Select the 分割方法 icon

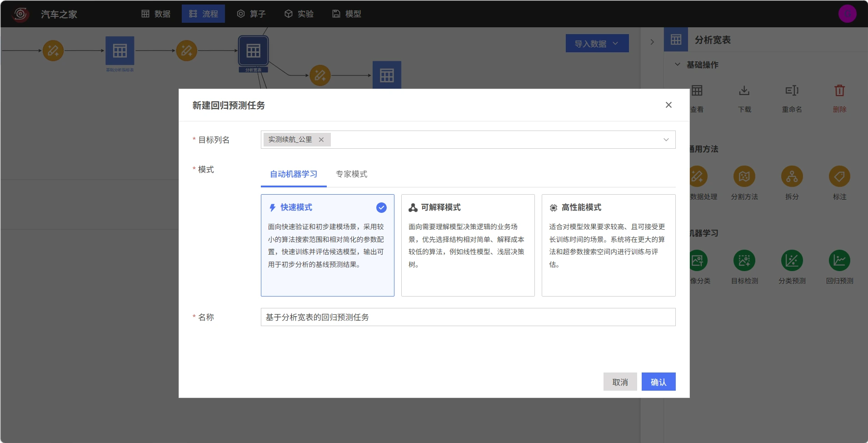744,176
